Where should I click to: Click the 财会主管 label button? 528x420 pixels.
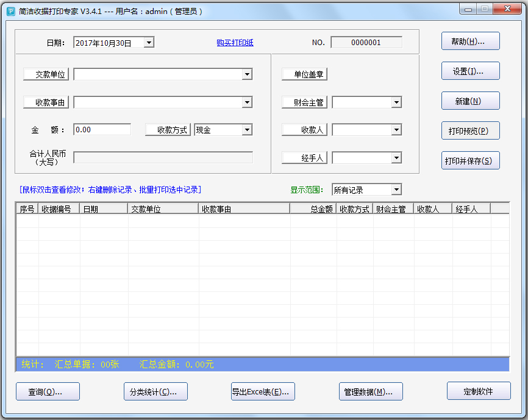tap(304, 102)
